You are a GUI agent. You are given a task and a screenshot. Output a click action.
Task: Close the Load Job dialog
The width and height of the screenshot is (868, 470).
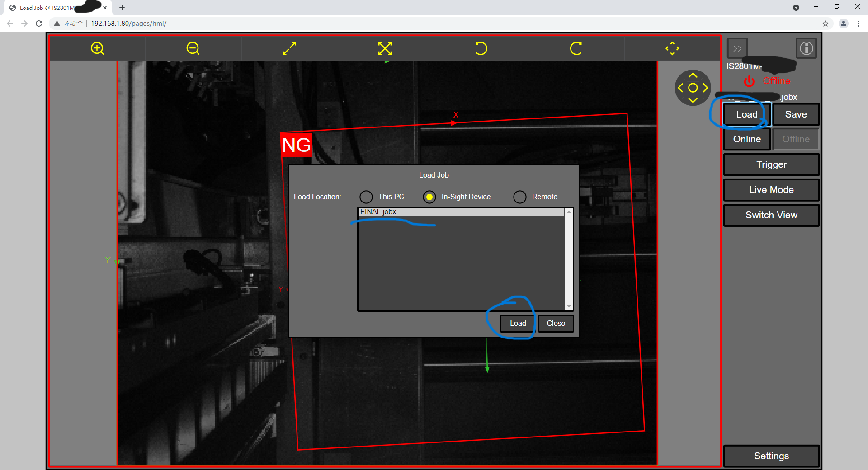[556, 324]
